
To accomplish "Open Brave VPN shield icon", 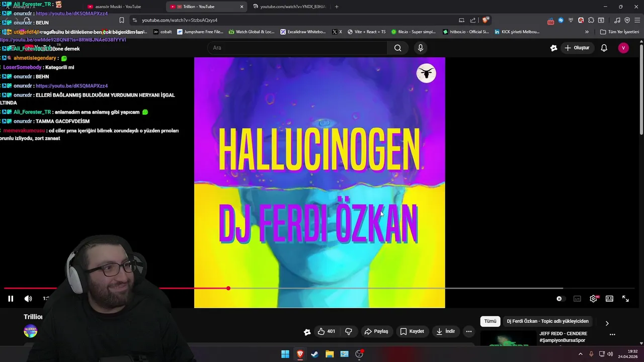I will (x=627, y=20).
